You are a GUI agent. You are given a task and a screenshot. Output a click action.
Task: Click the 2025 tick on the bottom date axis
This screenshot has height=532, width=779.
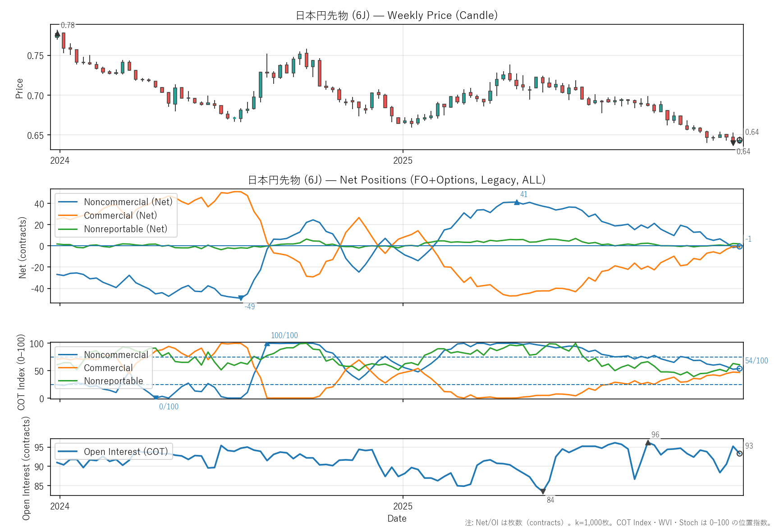[x=403, y=506]
